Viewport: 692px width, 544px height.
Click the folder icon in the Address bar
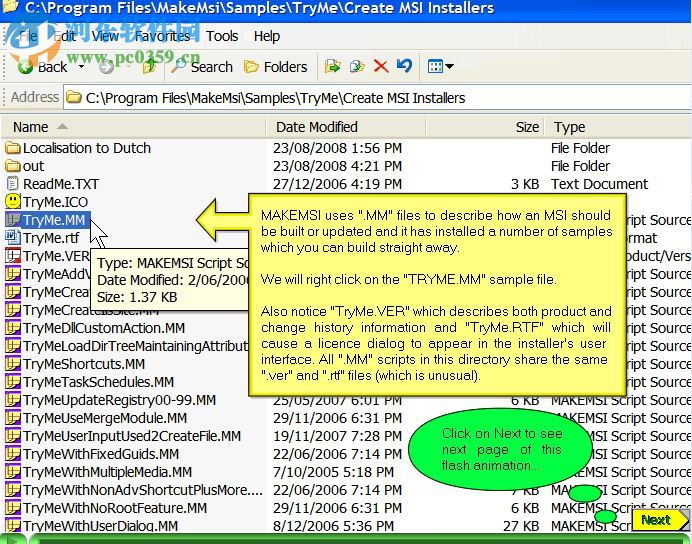(74, 97)
